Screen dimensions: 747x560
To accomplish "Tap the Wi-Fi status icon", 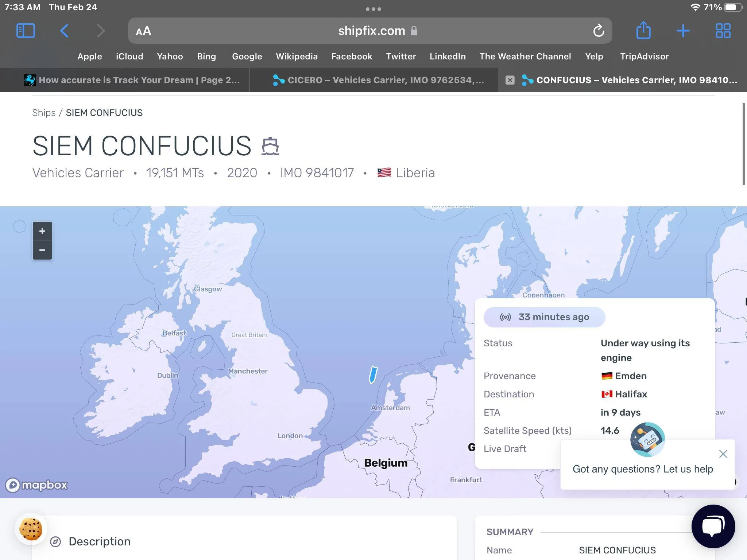I will (x=695, y=7).
